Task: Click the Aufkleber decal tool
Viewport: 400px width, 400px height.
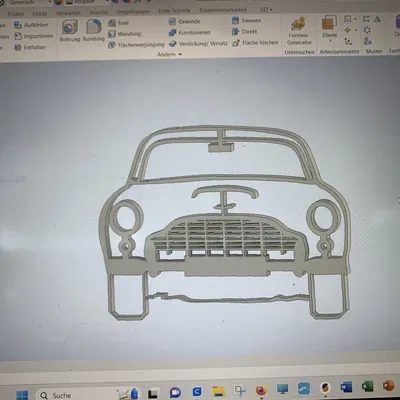Action: pos(31,25)
